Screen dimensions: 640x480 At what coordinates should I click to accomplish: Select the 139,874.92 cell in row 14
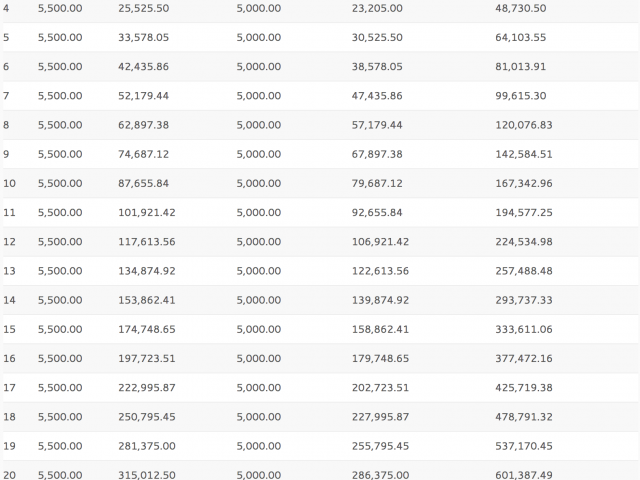pyautogui.click(x=380, y=300)
